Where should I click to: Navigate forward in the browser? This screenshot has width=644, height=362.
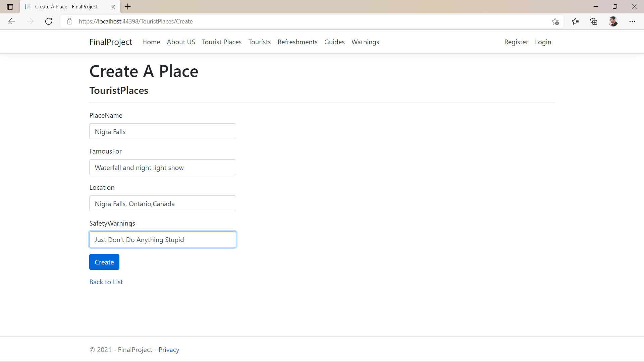point(30,21)
